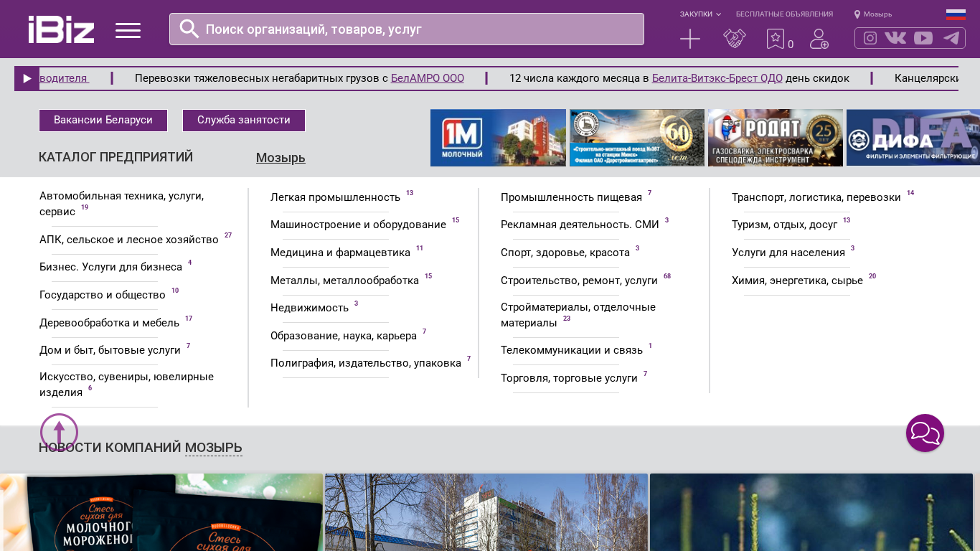Open the YouTube channel icon
This screenshot has height=551, width=980.
coord(923,38)
